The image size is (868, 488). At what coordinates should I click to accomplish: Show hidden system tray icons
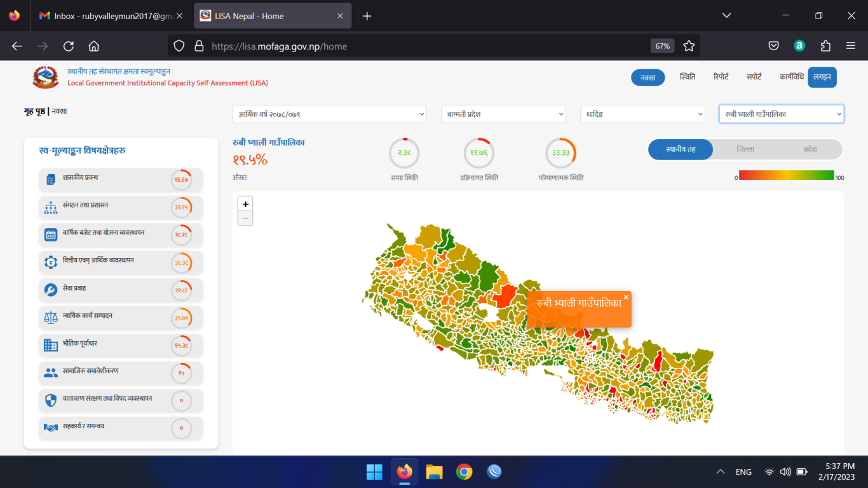pos(721,472)
